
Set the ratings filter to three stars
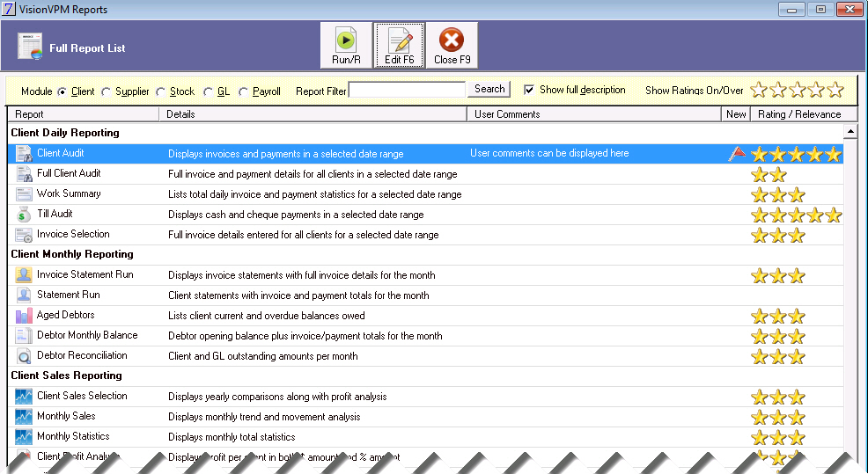coord(797,90)
